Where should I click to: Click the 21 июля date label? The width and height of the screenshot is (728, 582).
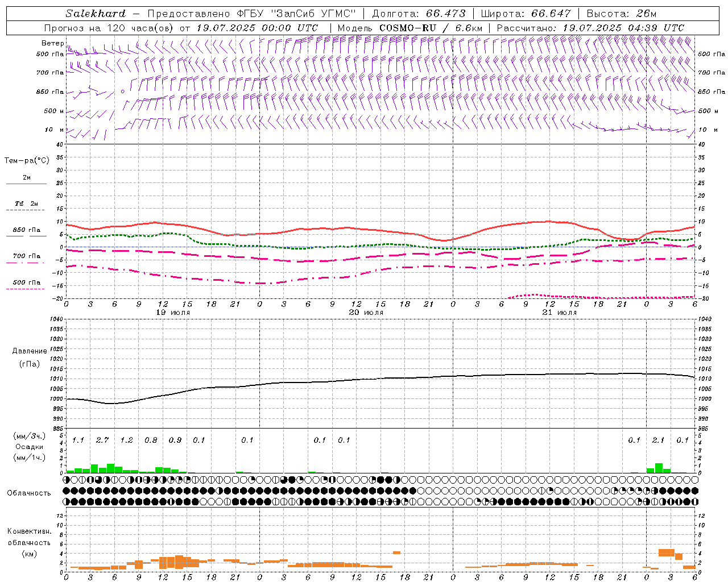pos(560,313)
